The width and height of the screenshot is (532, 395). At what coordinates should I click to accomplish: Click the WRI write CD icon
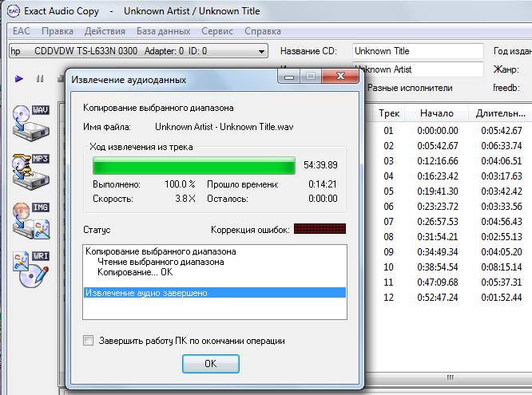(31, 269)
